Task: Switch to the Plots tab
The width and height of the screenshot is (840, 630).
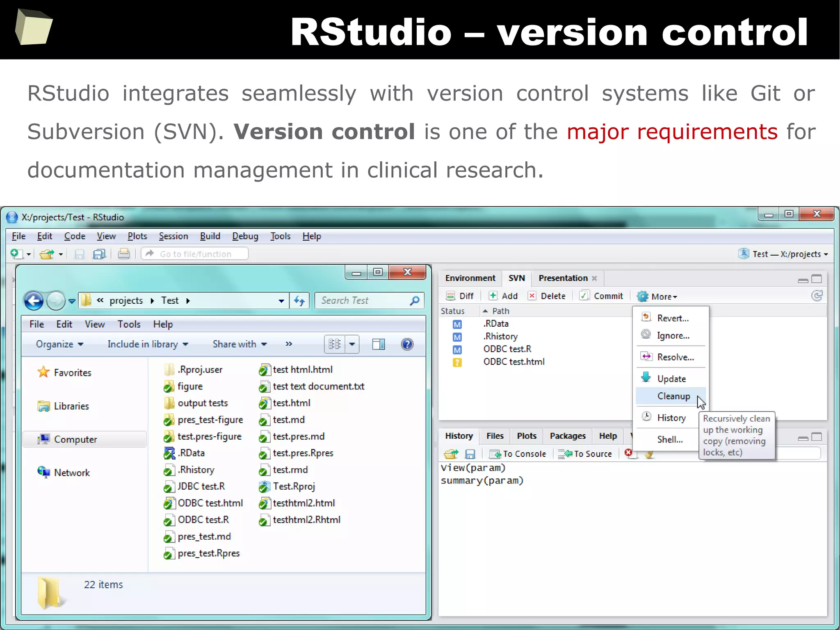Action: pos(527,436)
